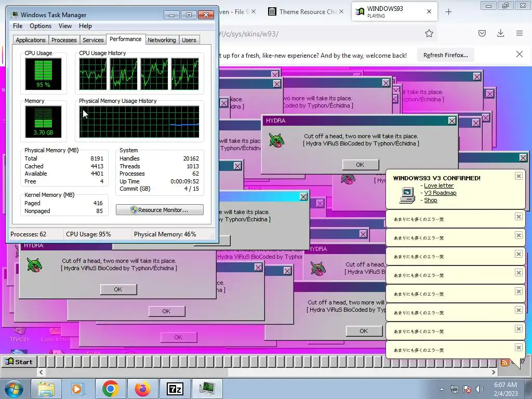Switch to the Services tab

coord(93,40)
